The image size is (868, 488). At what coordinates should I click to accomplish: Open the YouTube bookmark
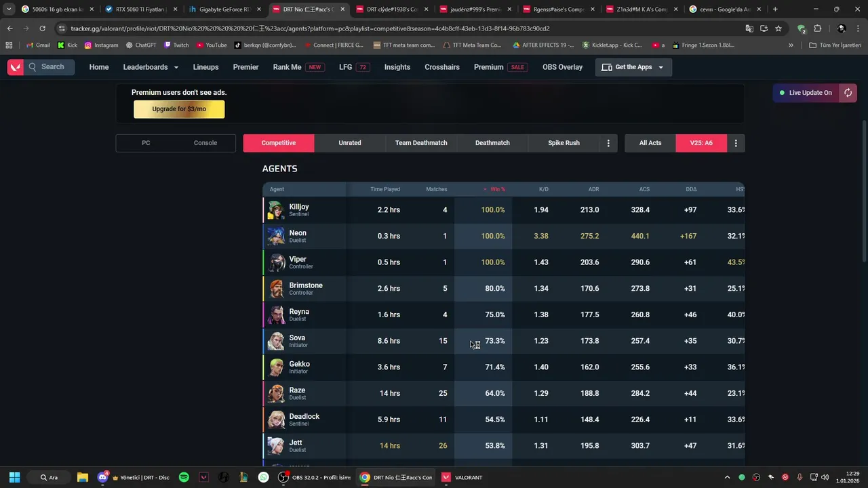211,45
